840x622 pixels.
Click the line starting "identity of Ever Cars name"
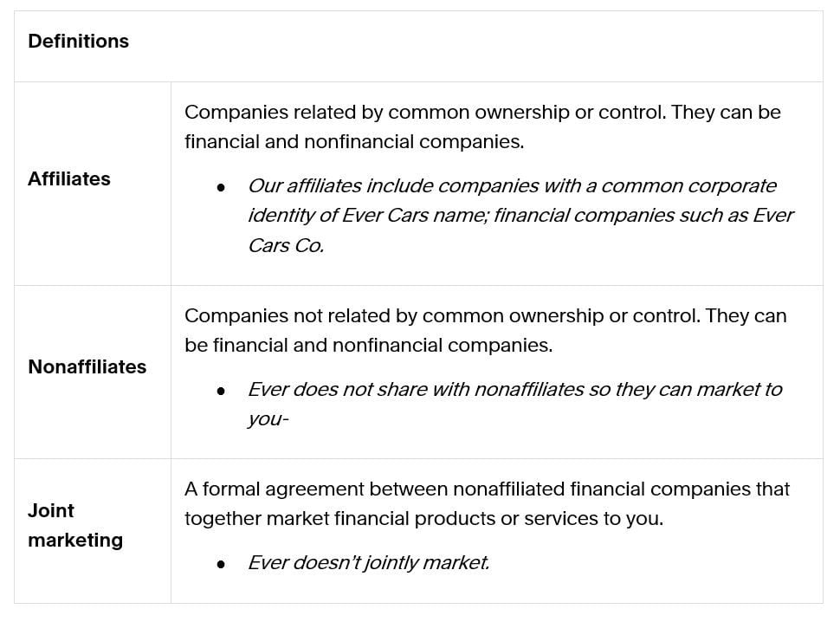(520, 216)
